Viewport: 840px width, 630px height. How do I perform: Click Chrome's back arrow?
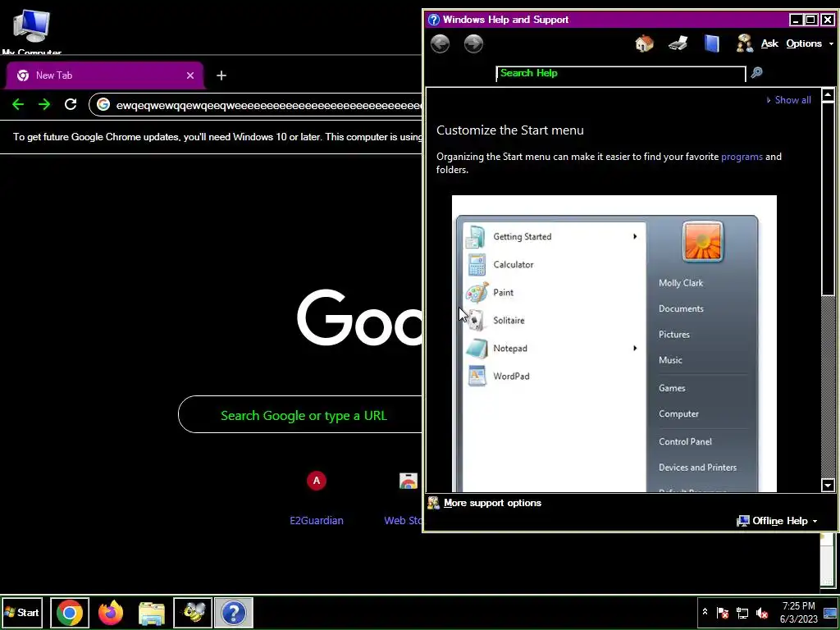tap(18, 104)
